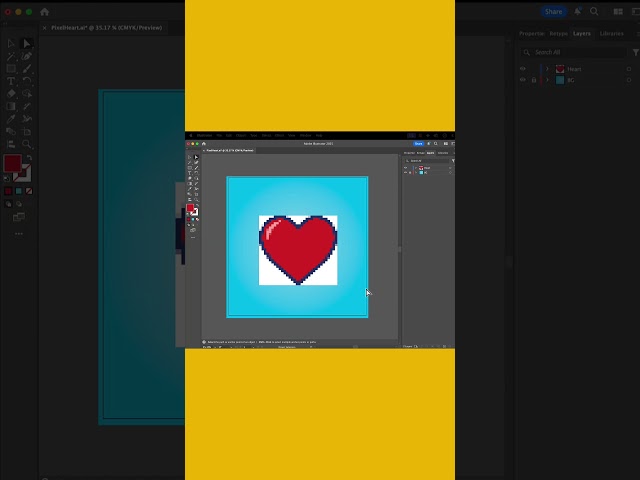Toggle BG layer visibility eye in background panel
Image resolution: width=640 pixels, height=480 pixels.
(x=523, y=80)
